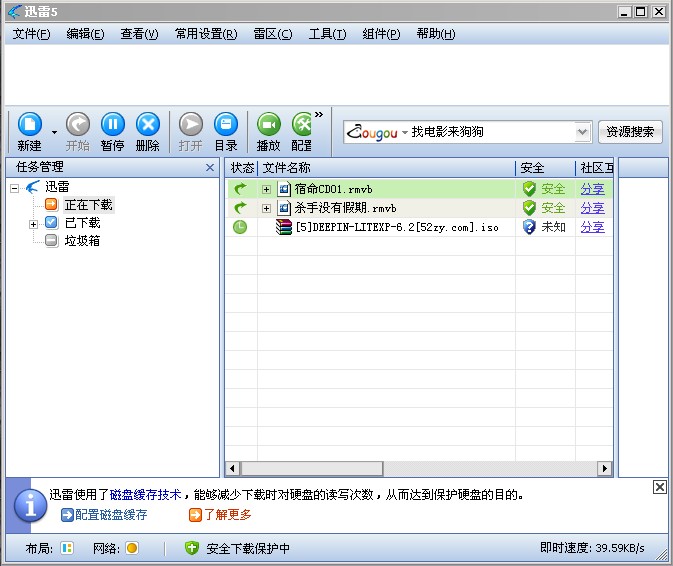Click 配置磁盘缓存 link
The image size is (673, 566).
[x=111, y=515]
